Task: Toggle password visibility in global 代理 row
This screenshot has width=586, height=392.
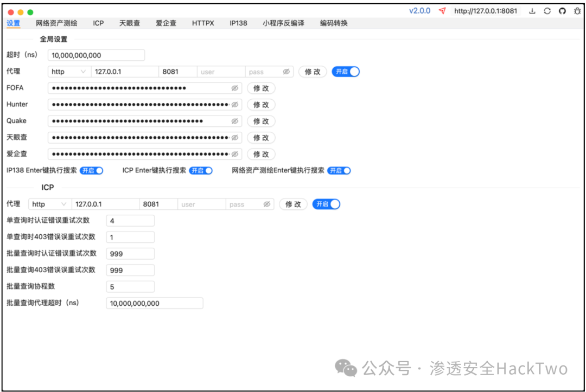Action: pyautogui.click(x=286, y=72)
